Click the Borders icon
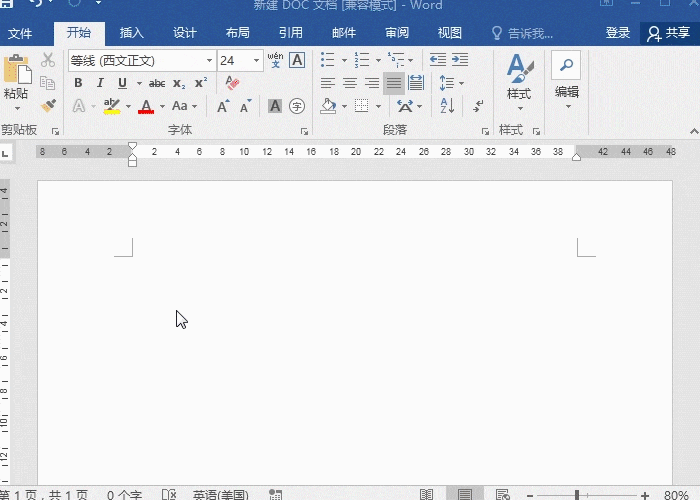The width and height of the screenshot is (700, 500). tap(362, 106)
